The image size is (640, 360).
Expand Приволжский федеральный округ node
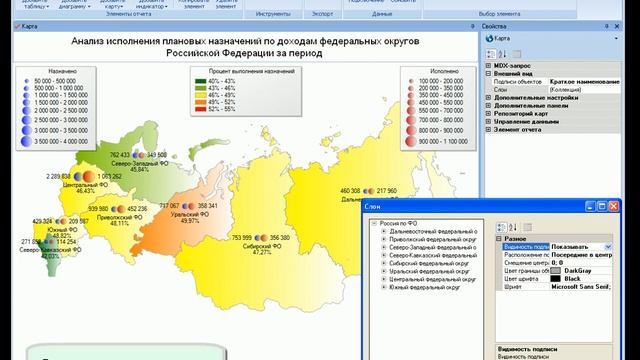click(384, 239)
